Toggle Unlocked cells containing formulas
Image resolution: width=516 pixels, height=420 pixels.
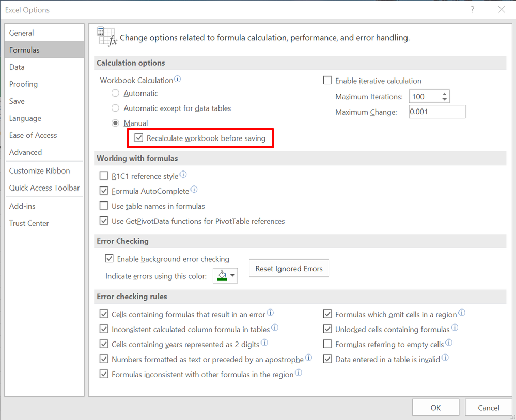327,329
